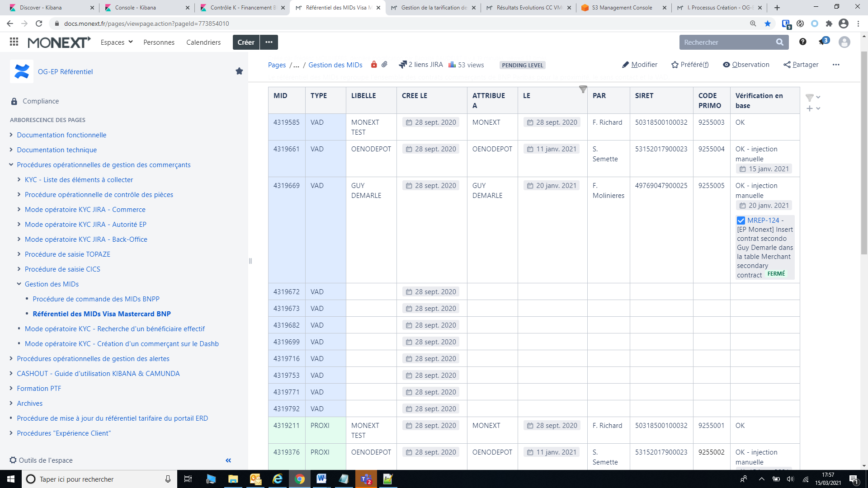Open the Procédure de commande des MIDs BNPP link

[x=96, y=299]
